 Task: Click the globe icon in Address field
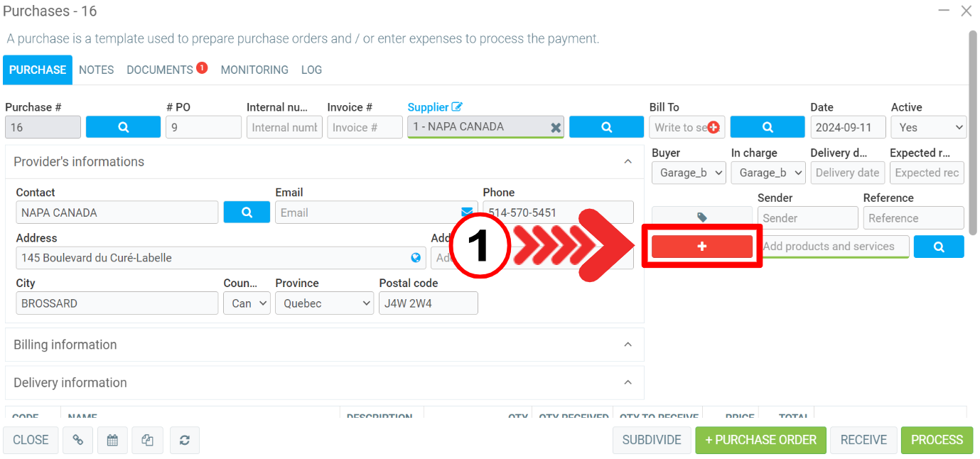pyautogui.click(x=416, y=258)
